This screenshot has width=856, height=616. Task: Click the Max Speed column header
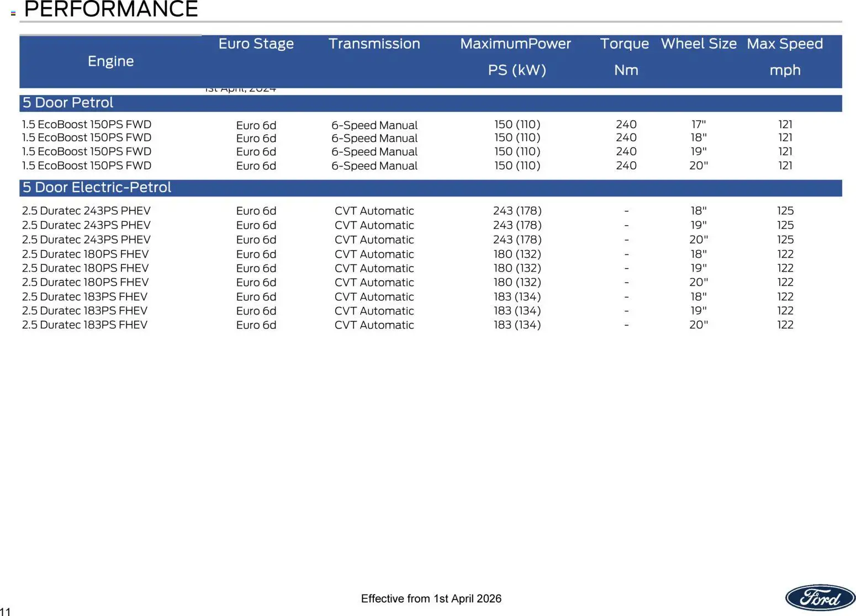784,44
